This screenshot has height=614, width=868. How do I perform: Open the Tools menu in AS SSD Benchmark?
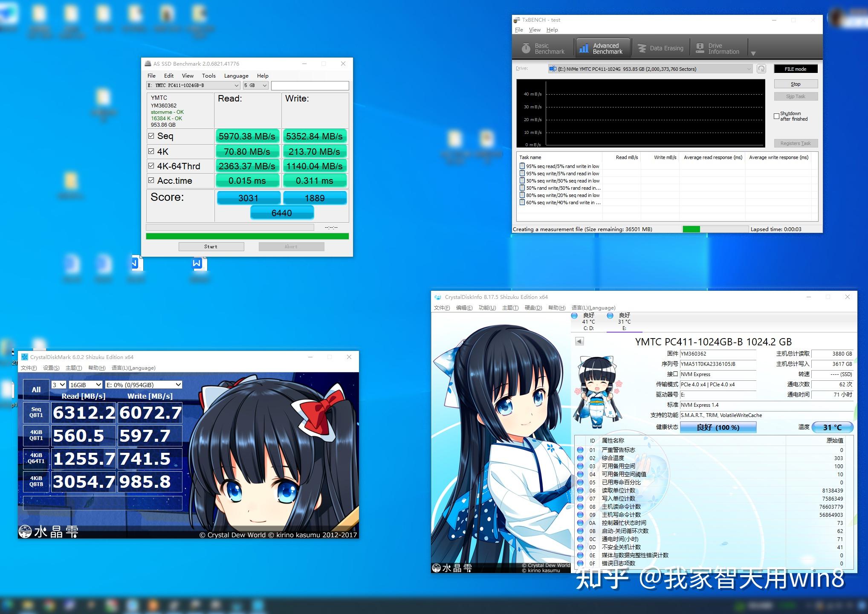[208, 75]
